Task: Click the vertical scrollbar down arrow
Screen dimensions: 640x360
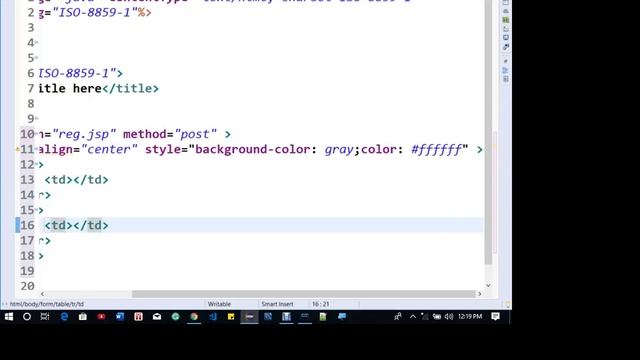Action: pyautogui.click(x=488, y=286)
